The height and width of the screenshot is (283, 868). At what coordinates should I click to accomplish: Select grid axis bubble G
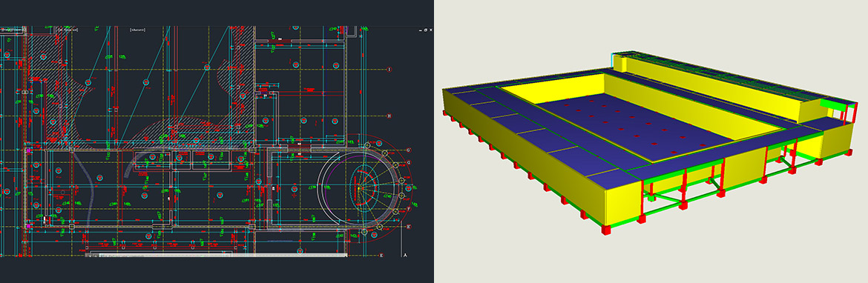pos(409,162)
